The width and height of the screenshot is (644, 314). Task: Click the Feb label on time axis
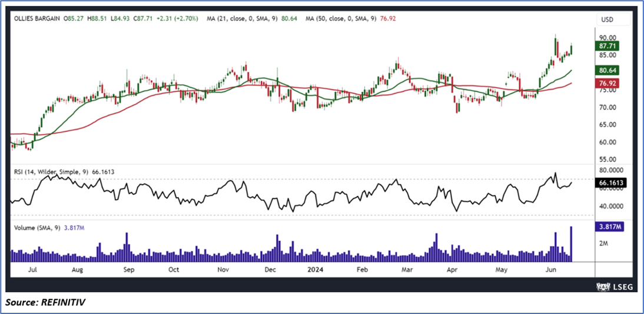coord(362,270)
